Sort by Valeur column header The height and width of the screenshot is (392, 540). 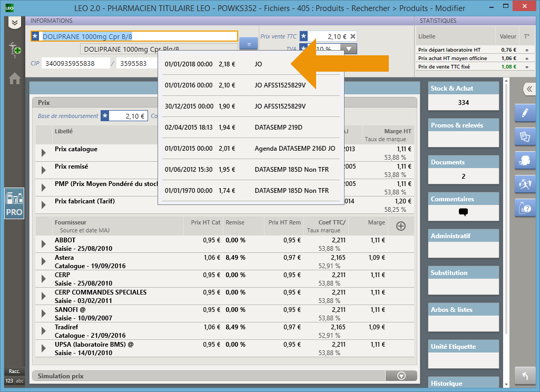point(508,36)
